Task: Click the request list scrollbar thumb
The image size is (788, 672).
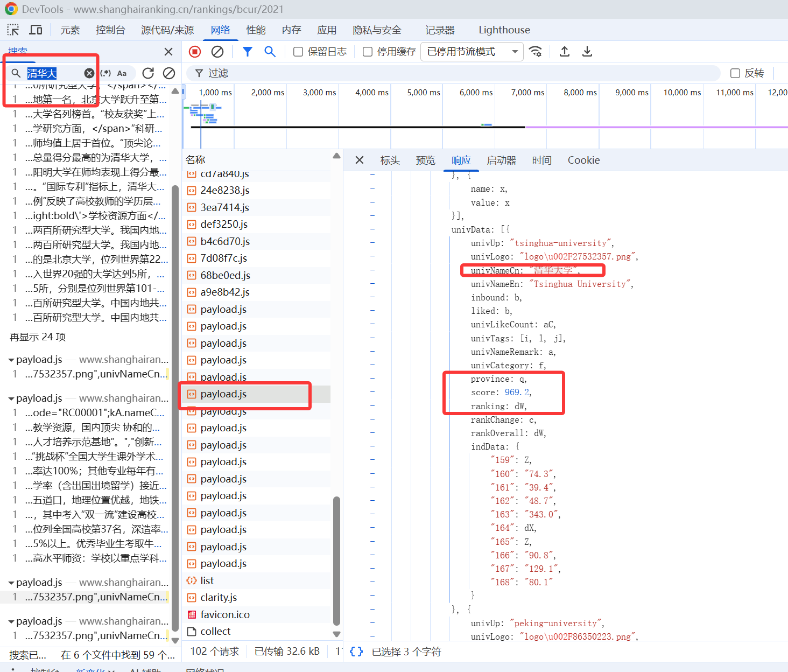Action: click(x=336, y=560)
